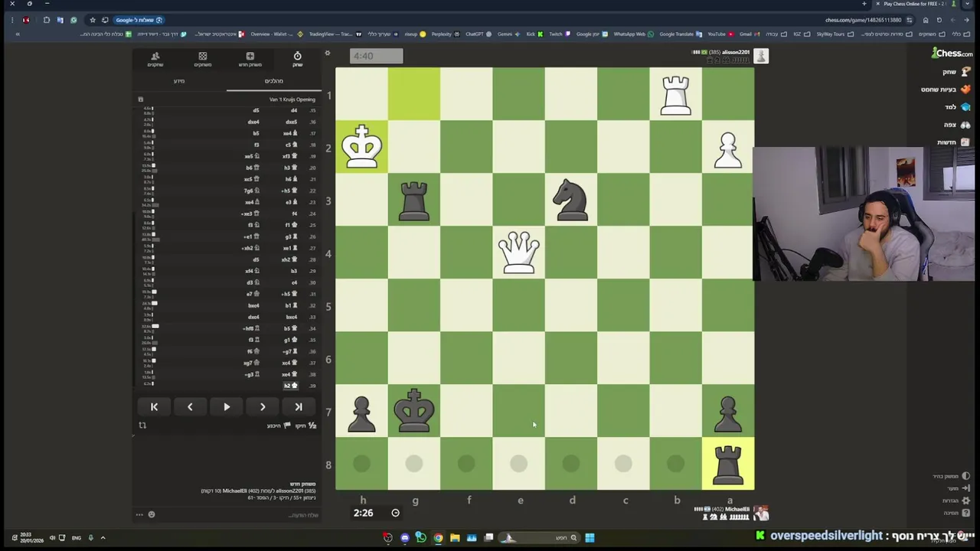Viewport: 980px width, 551px height.
Task: Select the highlighted black rook on a8
Action: click(728, 464)
